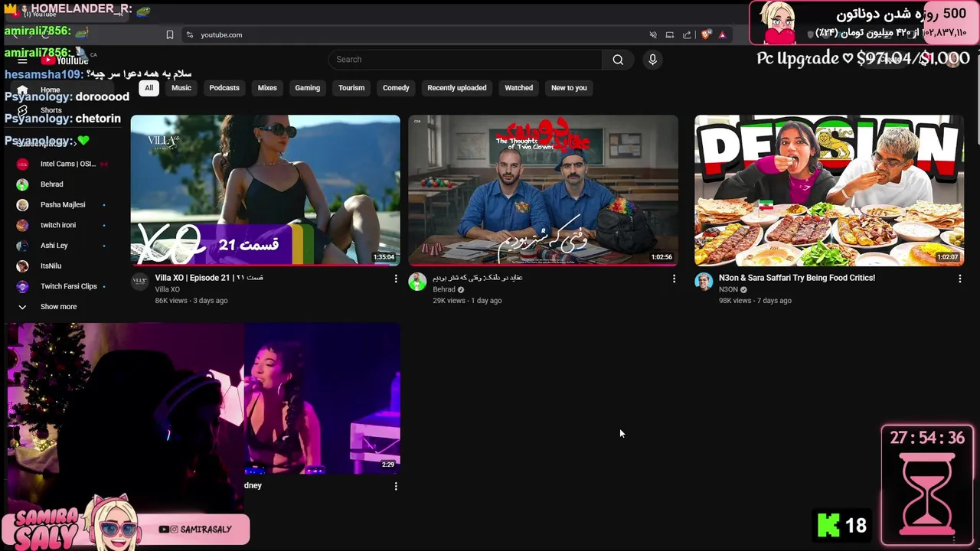Viewport: 980px width, 551px height.
Task: Open more options for the 2:29 video
Action: coord(396,486)
